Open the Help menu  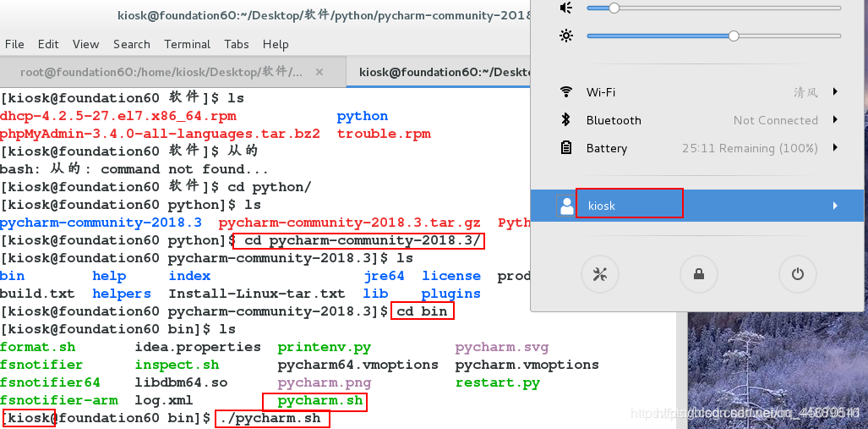tap(276, 44)
